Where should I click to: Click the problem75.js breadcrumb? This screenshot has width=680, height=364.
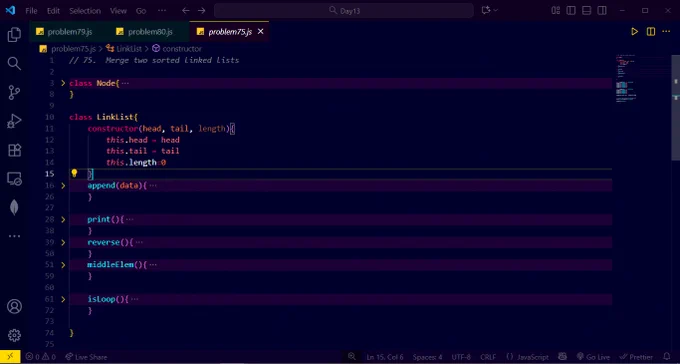[x=68, y=49]
